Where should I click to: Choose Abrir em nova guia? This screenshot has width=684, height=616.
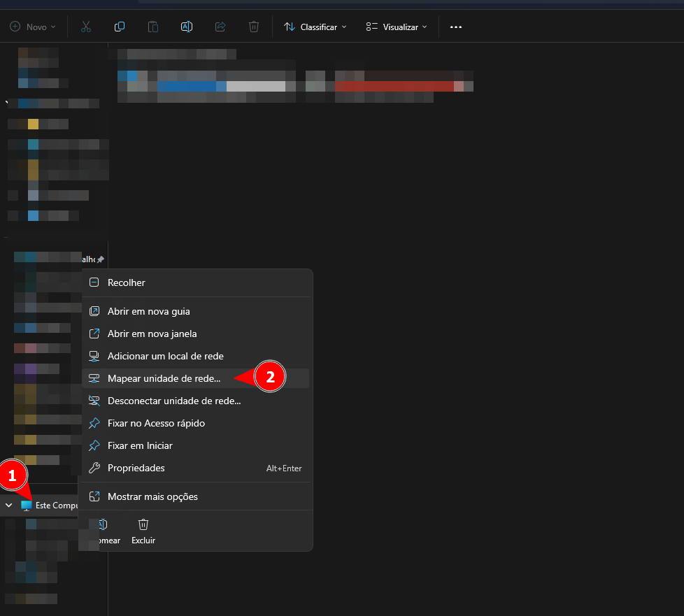148,311
